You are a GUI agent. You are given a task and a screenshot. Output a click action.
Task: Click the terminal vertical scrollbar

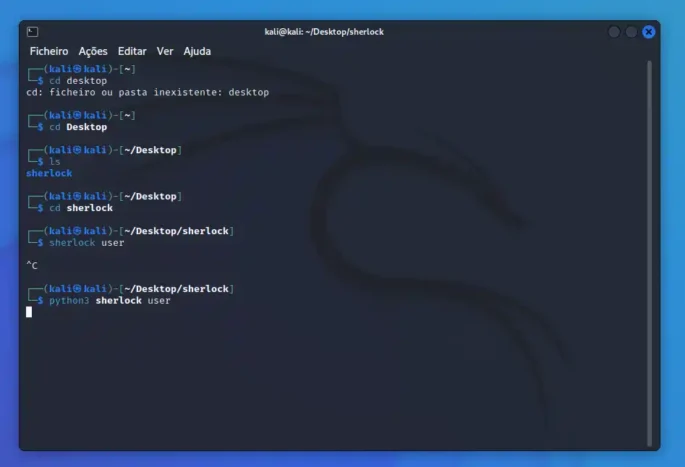(650, 253)
